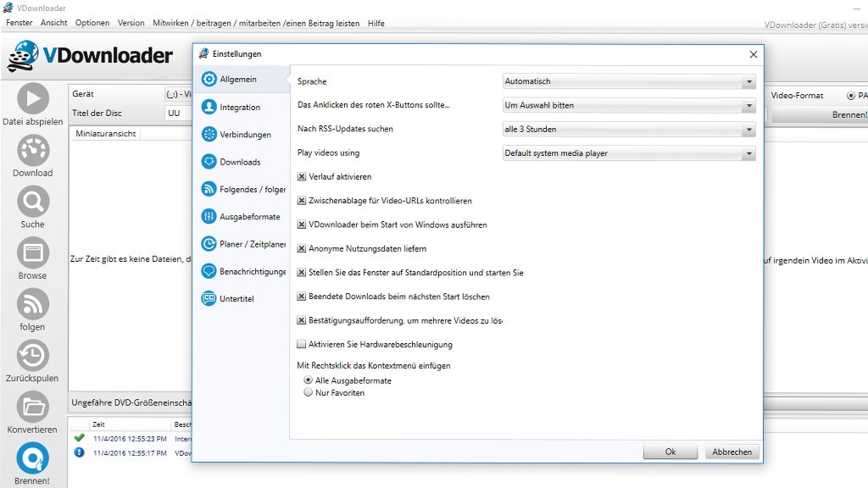The image size is (868, 488).
Task: Click the Ausgabeformate sliders icon
Action: coord(209,216)
